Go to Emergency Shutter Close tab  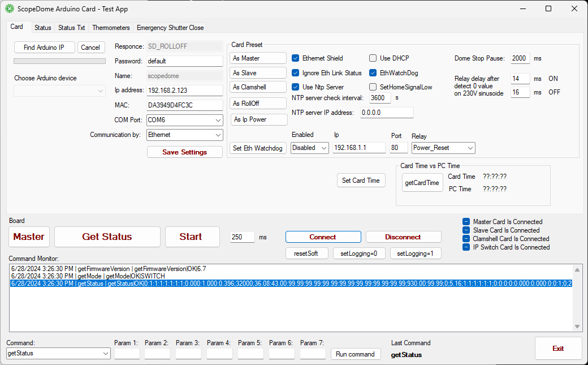click(170, 28)
